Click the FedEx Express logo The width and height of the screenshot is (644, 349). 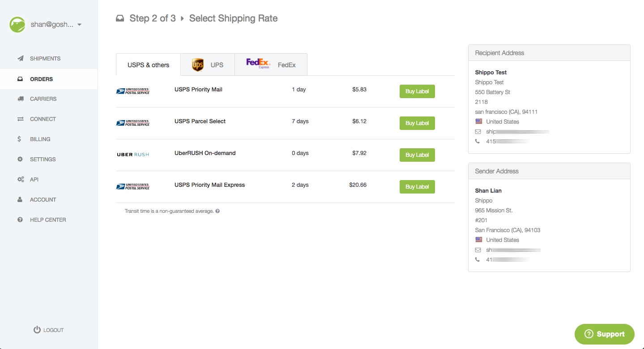tap(258, 63)
